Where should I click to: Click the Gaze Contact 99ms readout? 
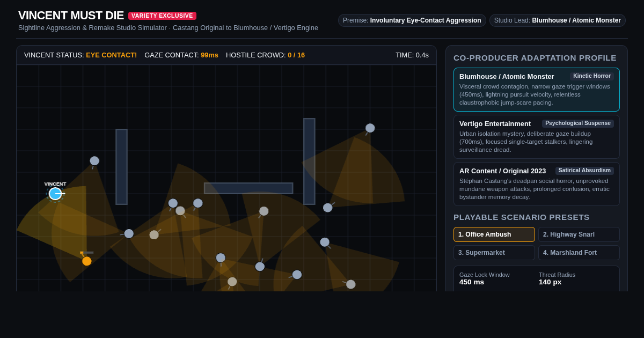tap(181, 55)
